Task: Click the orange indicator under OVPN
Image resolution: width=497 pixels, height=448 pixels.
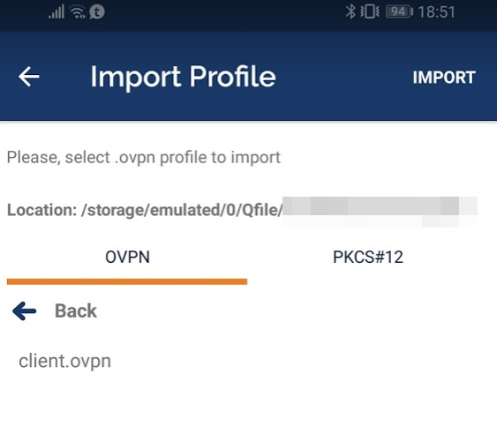Action: 127,281
